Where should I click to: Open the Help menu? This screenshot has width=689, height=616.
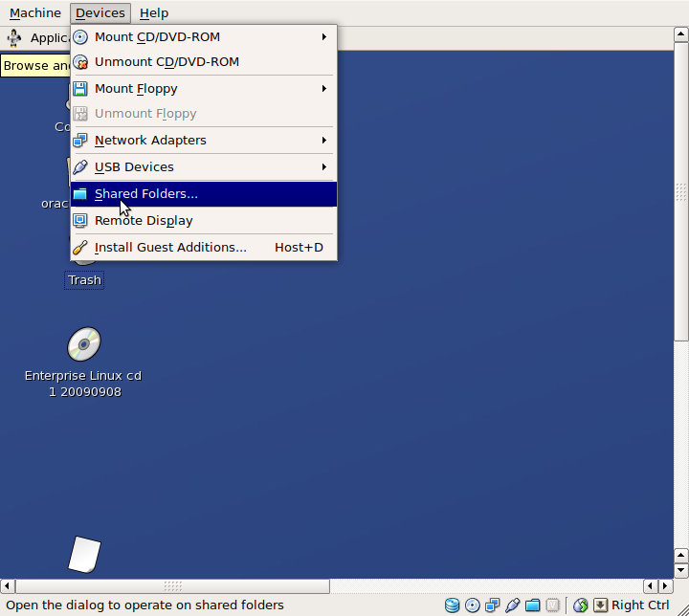[154, 13]
